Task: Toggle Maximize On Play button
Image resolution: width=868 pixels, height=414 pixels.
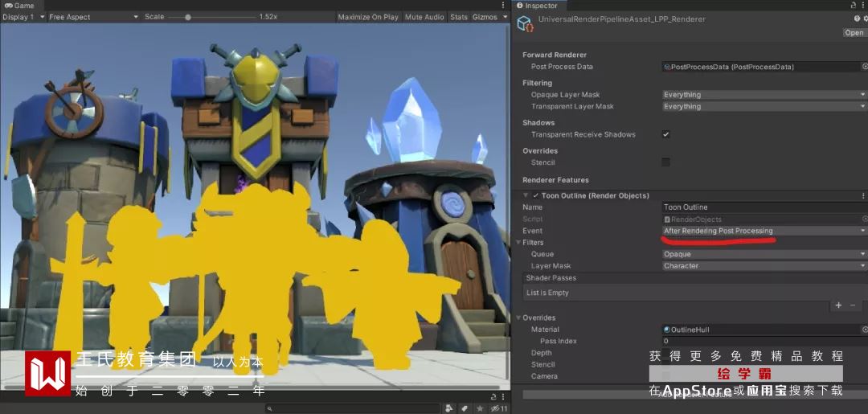Action: 368,17
